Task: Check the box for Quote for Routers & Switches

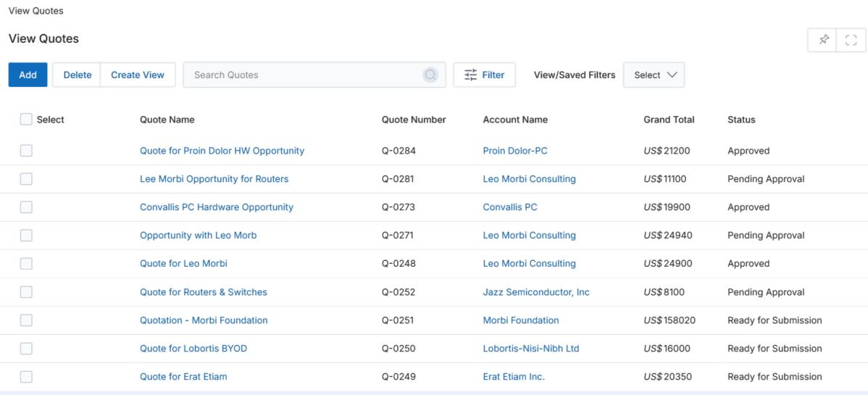Action: point(26,292)
